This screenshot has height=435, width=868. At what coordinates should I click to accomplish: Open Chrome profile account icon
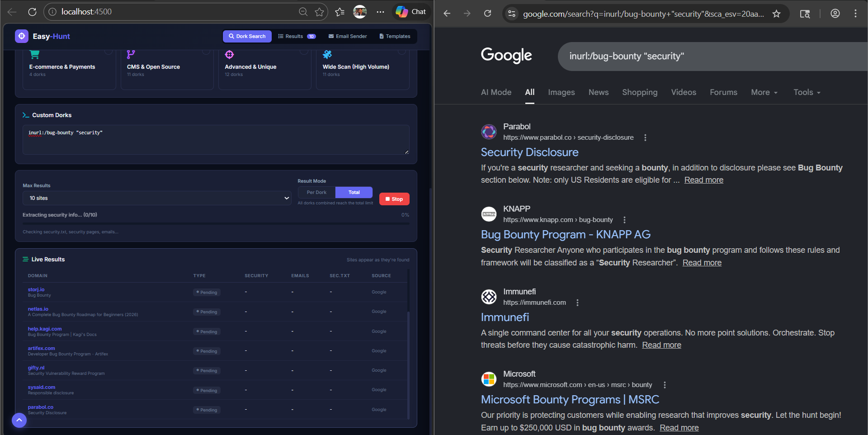(835, 14)
